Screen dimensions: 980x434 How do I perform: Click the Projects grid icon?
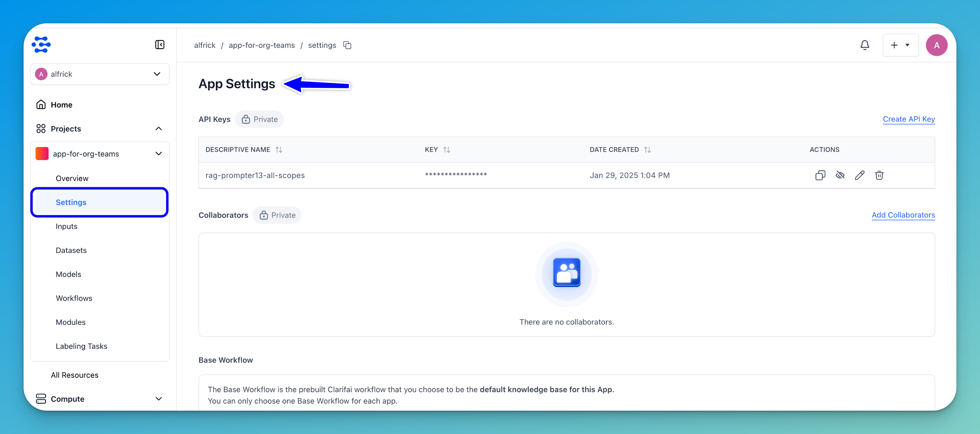tap(41, 129)
